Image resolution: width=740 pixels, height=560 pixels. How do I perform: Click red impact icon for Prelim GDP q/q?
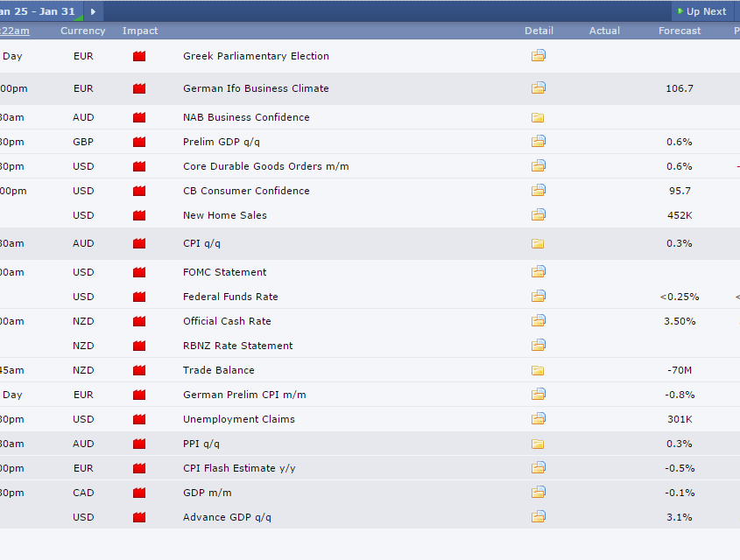click(139, 142)
